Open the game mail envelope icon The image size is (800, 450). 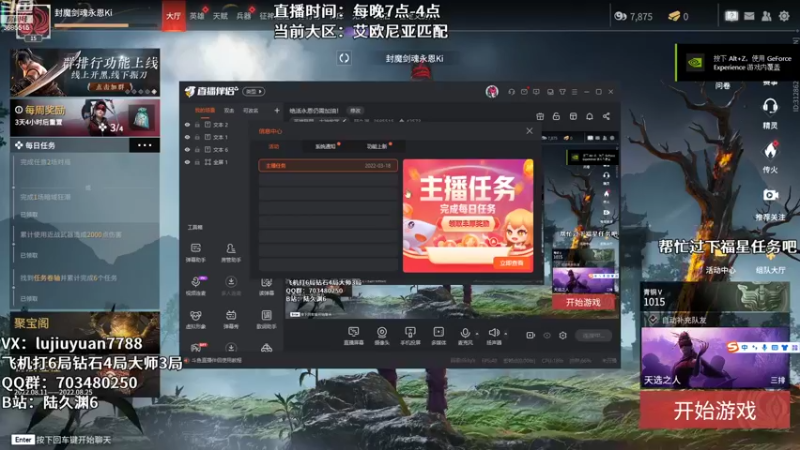coord(749,16)
